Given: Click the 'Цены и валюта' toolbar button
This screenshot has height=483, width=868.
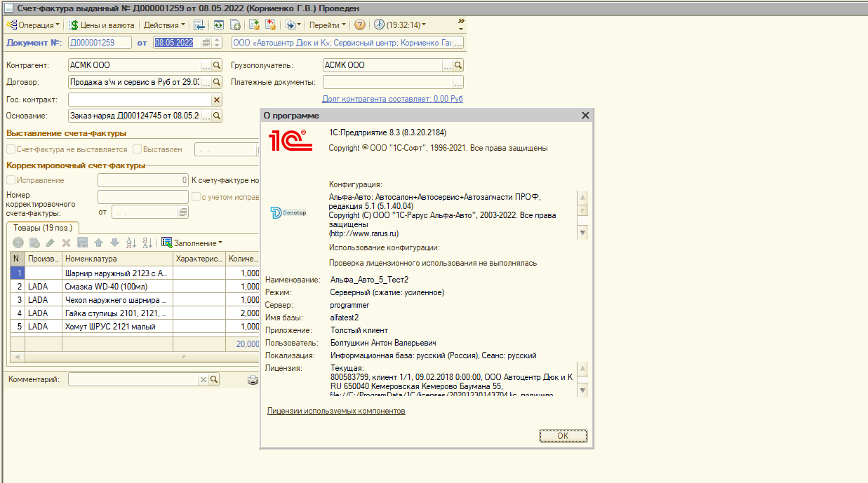Looking at the screenshot, I should pyautogui.click(x=102, y=25).
